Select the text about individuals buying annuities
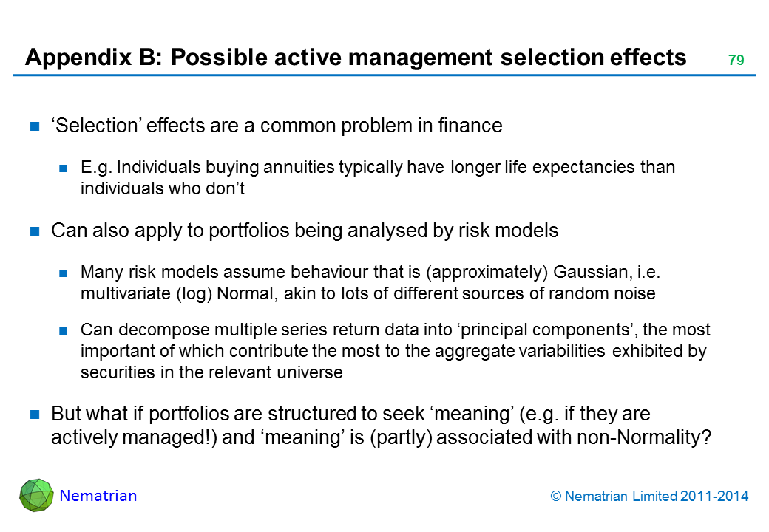Screen dimensions: 769x532 pyautogui.click(x=377, y=177)
